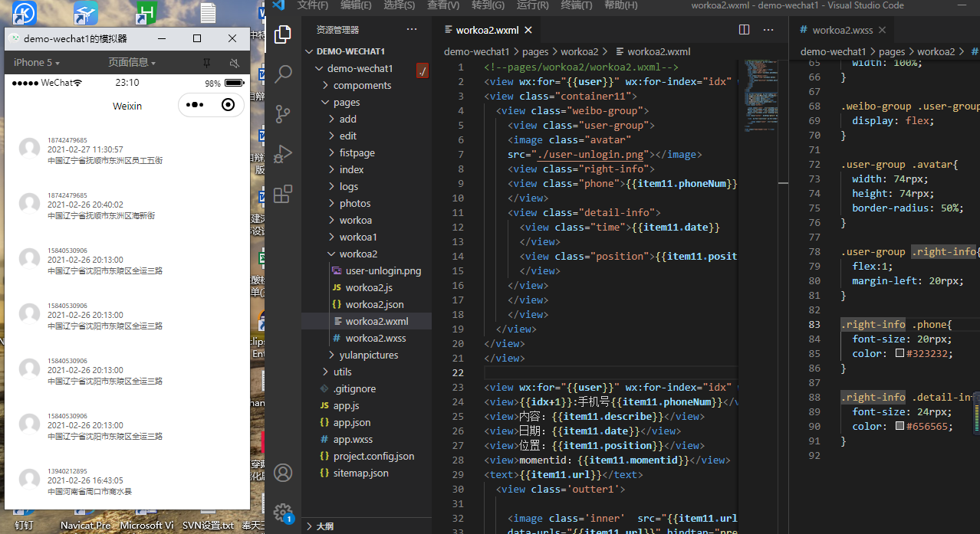Open the Accounts icon in activity bar
This screenshot has height=534, width=980.
coord(283,472)
